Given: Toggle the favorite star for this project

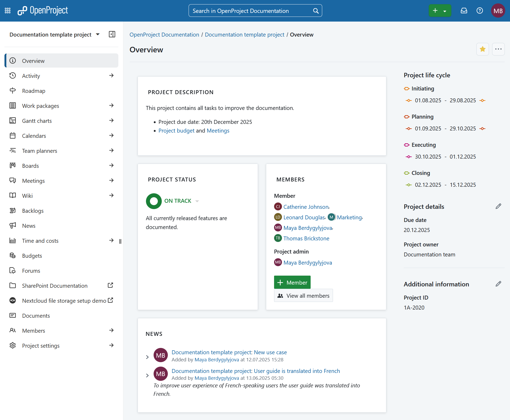Looking at the screenshot, I should click(483, 49).
